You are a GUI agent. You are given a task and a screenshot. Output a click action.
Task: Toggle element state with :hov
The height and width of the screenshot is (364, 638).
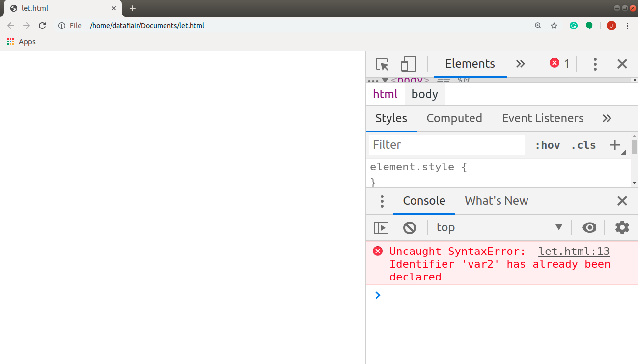pos(547,145)
